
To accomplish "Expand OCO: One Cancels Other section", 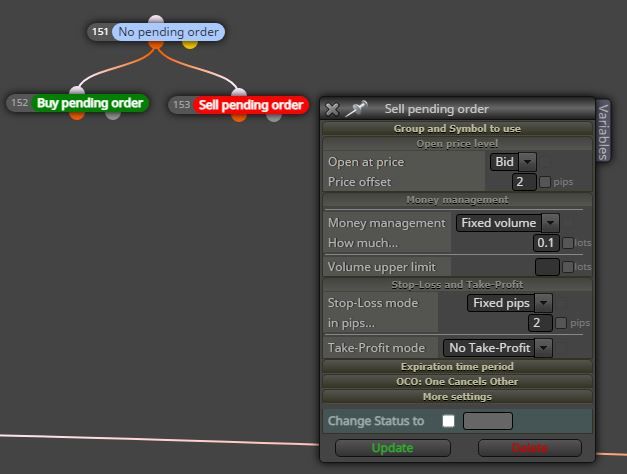I will 457,381.
